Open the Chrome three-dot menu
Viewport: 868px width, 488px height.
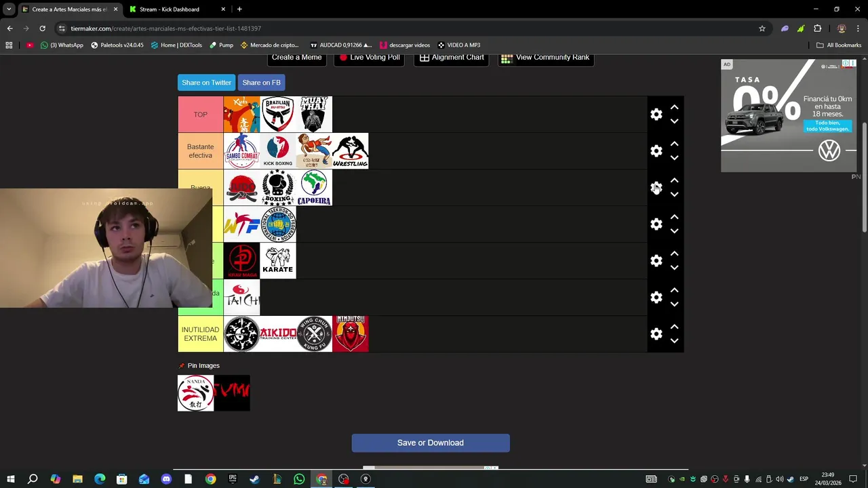coord(859,28)
